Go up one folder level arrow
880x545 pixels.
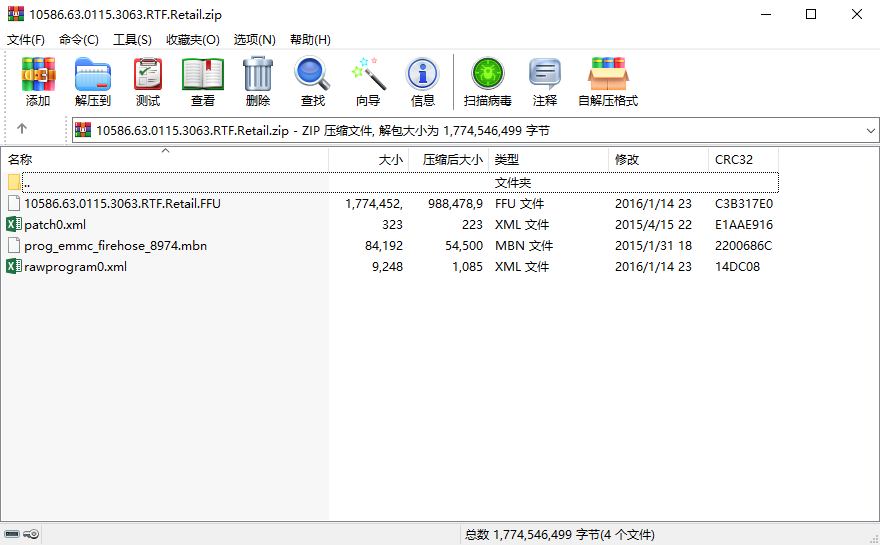[x=22, y=129]
